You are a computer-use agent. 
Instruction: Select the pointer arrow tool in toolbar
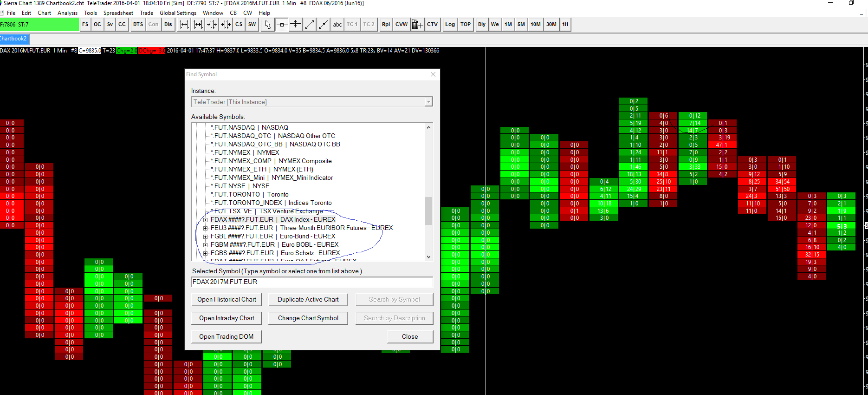[x=267, y=25]
